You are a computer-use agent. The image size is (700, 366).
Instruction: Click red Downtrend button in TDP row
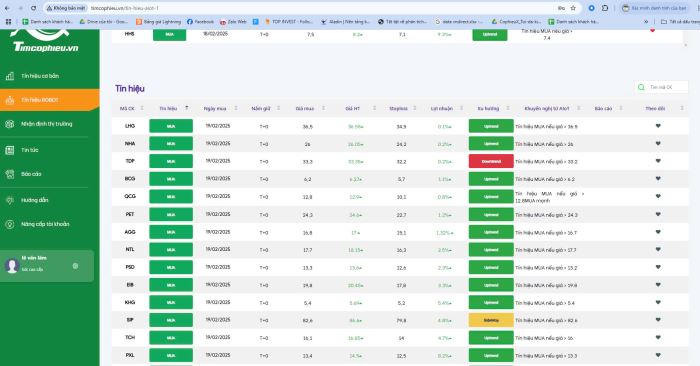(x=491, y=161)
